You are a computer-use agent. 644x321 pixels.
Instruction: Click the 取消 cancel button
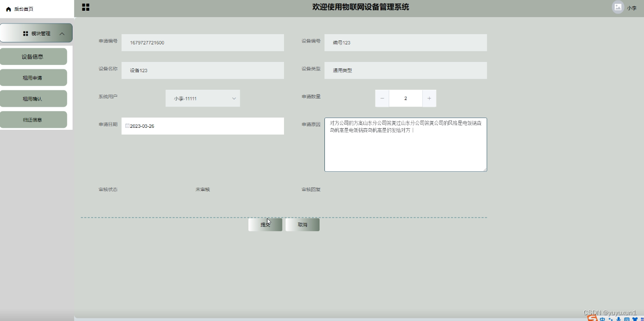click(x=303, y=224)
